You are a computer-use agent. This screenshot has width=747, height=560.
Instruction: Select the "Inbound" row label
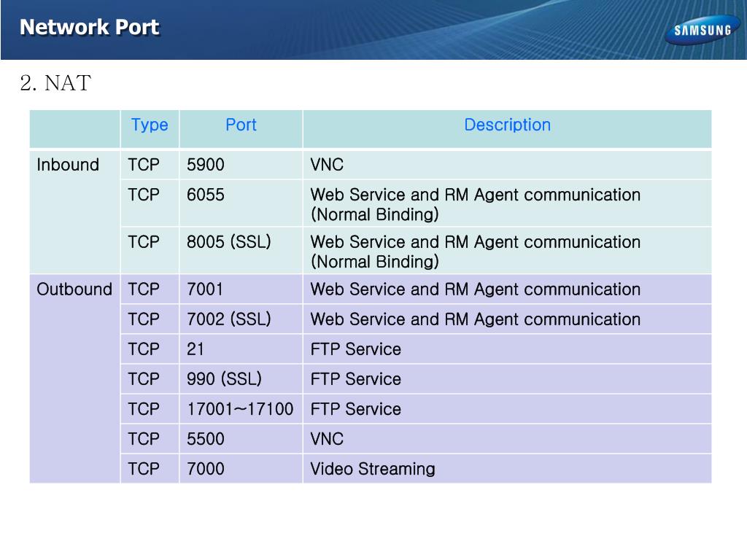coord(68,165)
